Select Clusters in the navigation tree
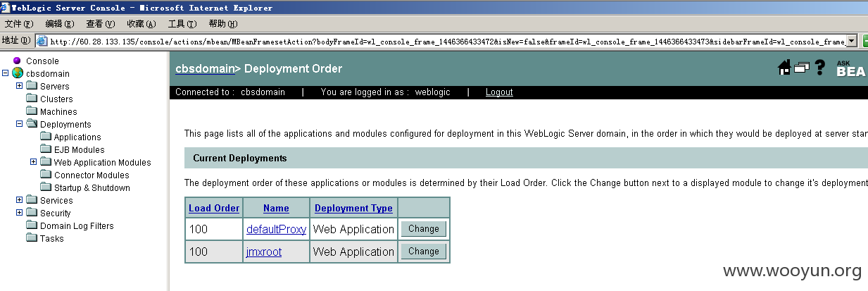868x291 pixels. coord(56,99)
